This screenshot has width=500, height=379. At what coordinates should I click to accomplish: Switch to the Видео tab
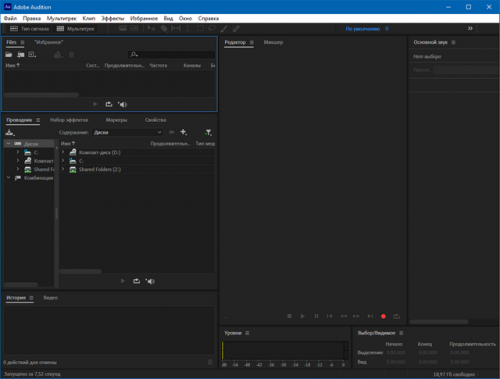coord(51,298)
